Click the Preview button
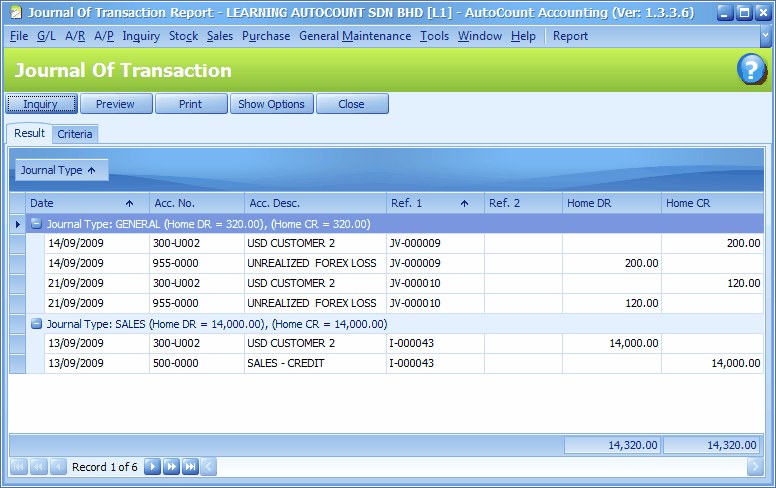776x488 pixels. (115, 104)
